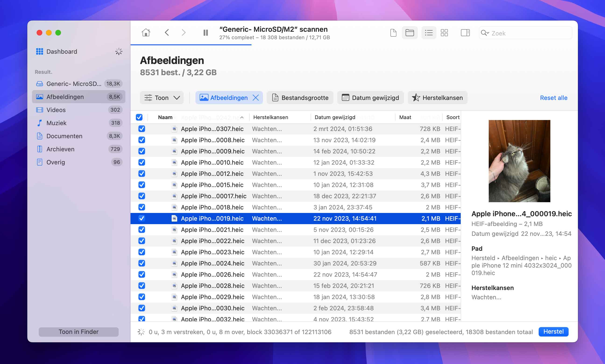
Task: Open the Toon filter dropdown
Action: (162, 98)
